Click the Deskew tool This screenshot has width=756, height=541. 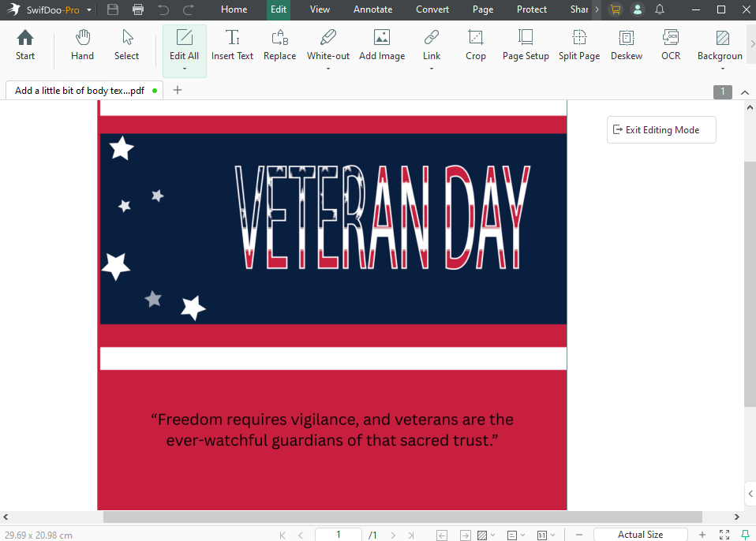coord(627,45)
